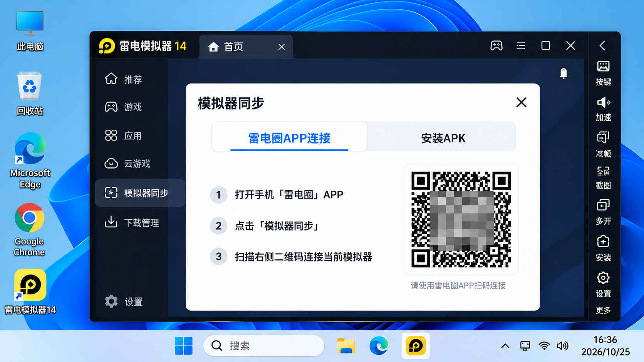Click the 凌帧 tool in right toolbar
The width and height of the screenshot is (644, 362).
[x=603, y=145]
